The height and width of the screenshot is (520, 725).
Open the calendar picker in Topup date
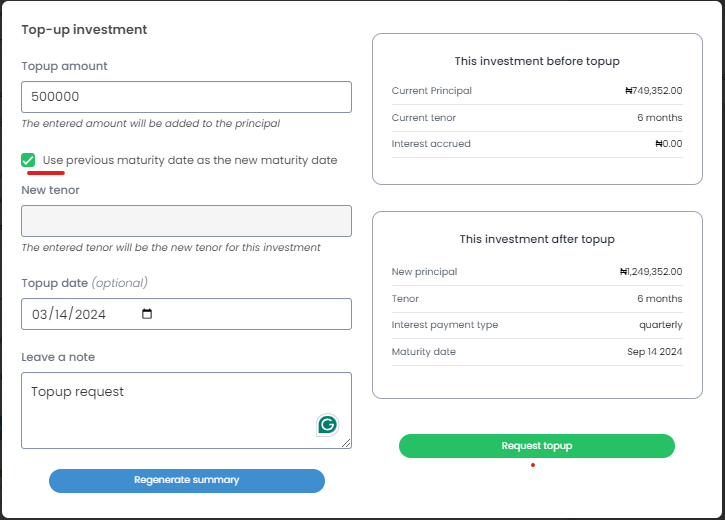147,314
